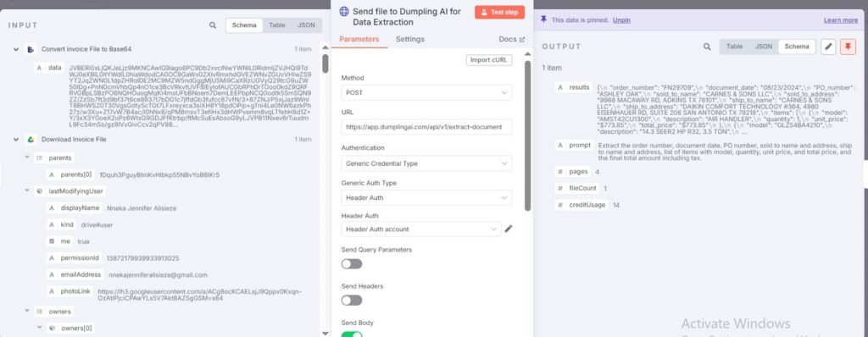868x337 pixels.
Task: Collapse the lastModifyingUser tree node
Action: [x=28, y=191]
